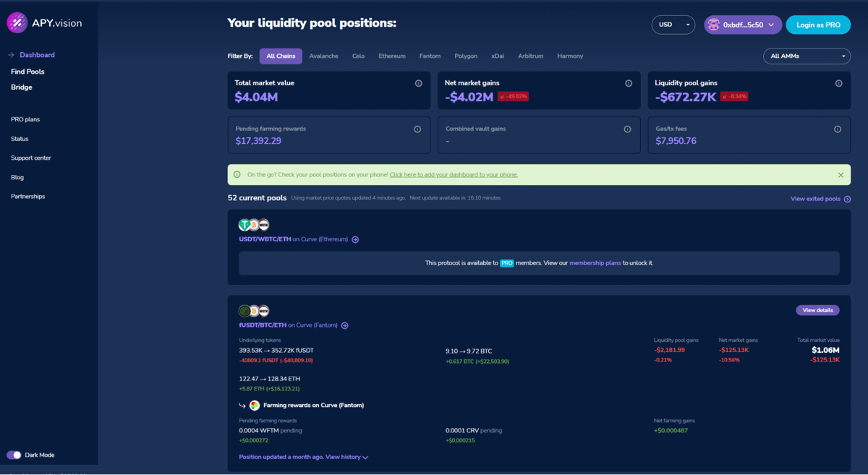Filter pools by Ethereum chain

(392, 56)
